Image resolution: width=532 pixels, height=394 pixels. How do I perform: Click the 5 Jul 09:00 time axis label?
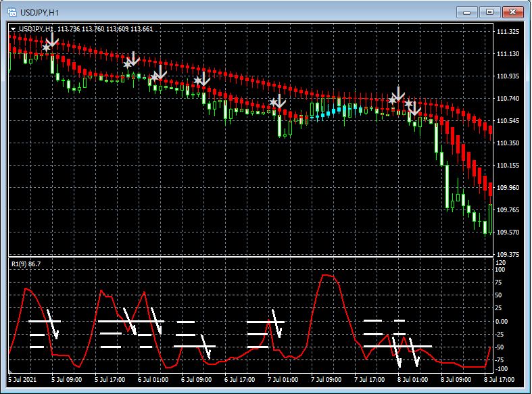66,379
